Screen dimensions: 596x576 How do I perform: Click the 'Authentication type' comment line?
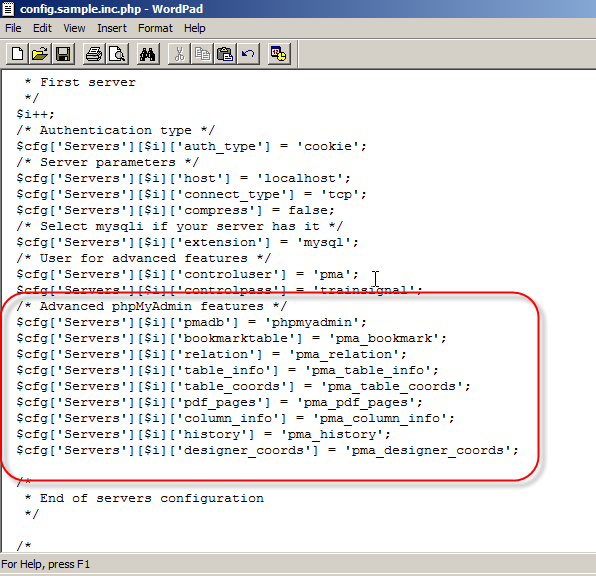[x=116, y=130]
